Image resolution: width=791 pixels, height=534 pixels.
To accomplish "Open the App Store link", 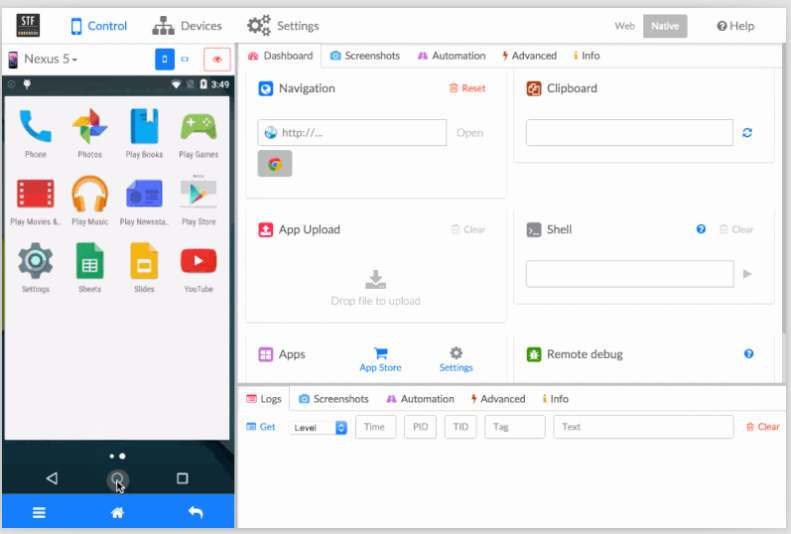I will [x=380, y=360].
